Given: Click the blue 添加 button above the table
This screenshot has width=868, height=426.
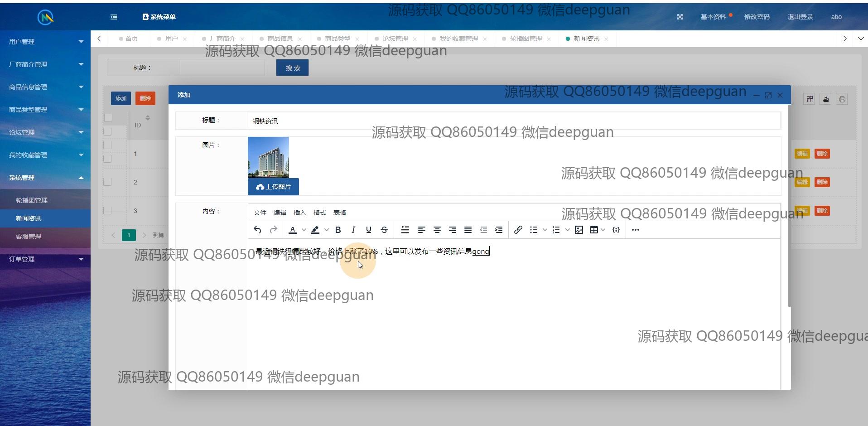Looking at the screenshot, I should 121,98.
